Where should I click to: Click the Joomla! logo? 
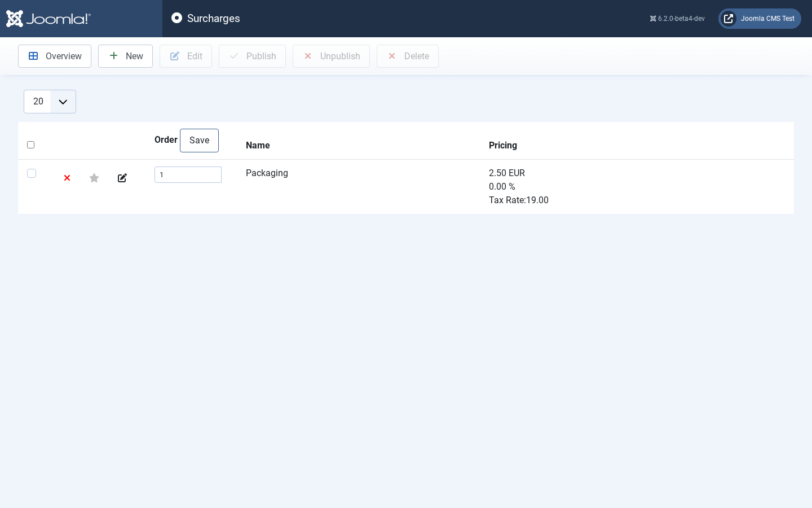pyautogui.click(x=48, y=19)
